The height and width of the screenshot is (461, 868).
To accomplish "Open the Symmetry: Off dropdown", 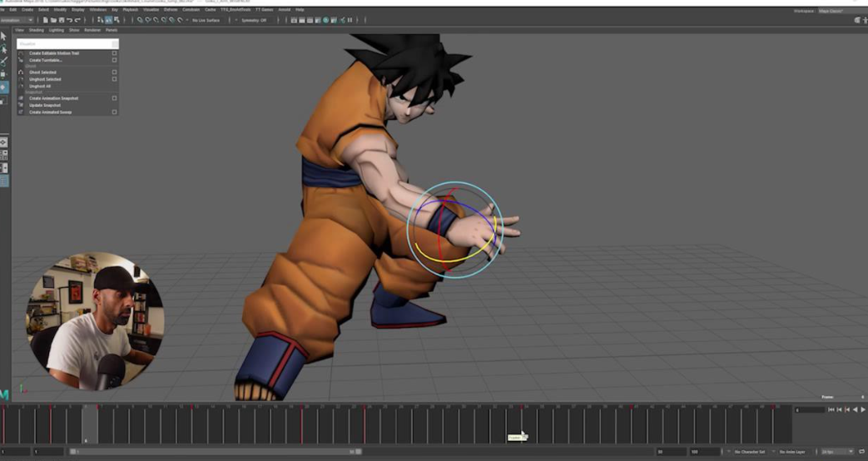I will pos(254,20).
